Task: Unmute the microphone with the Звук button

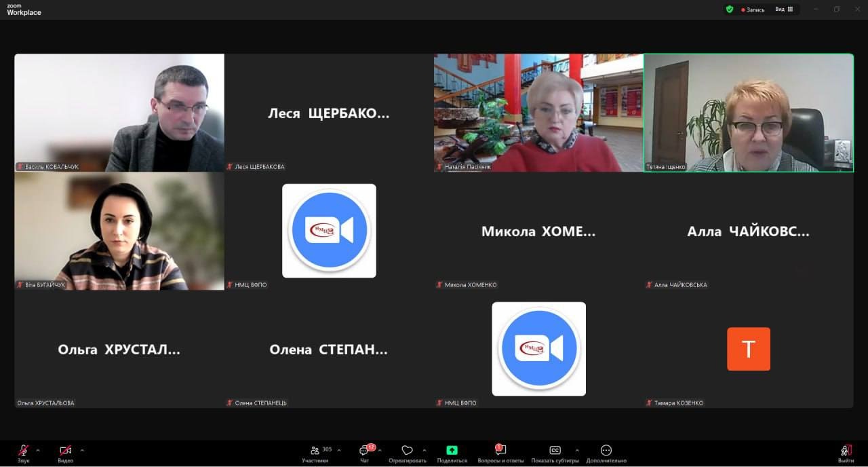Action: (23, 453)
